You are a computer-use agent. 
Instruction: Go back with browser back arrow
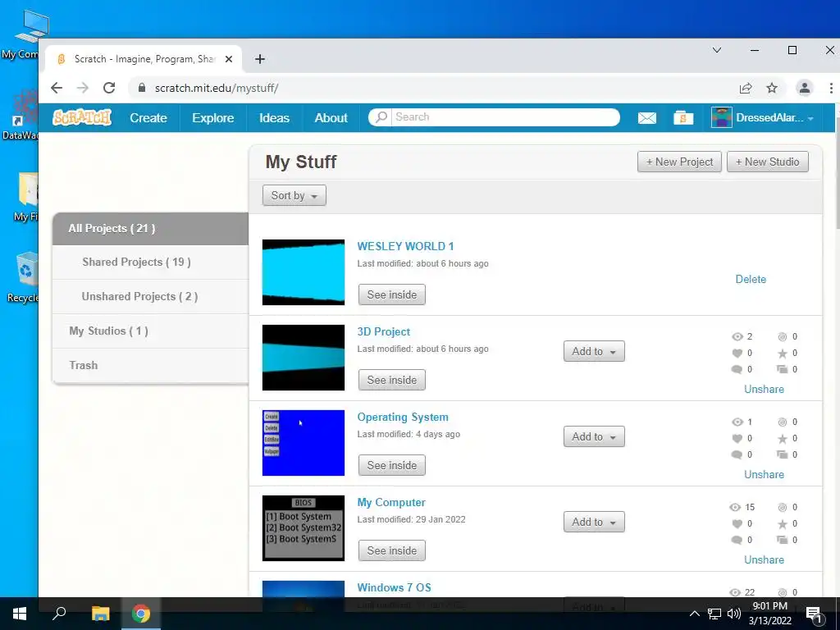pyautogui.click(x=57, y=88)
